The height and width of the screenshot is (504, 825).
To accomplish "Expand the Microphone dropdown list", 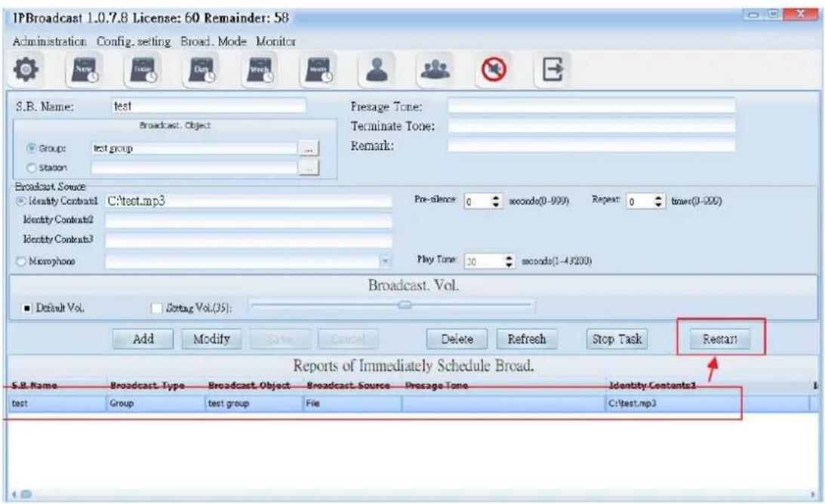I will click(385, 261).
